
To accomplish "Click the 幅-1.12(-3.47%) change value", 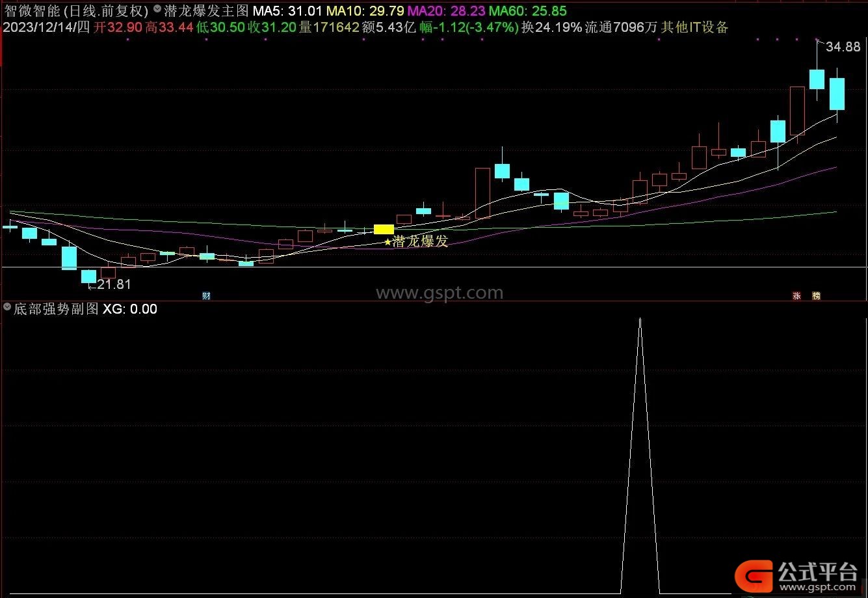I will [x=469, y=27].
